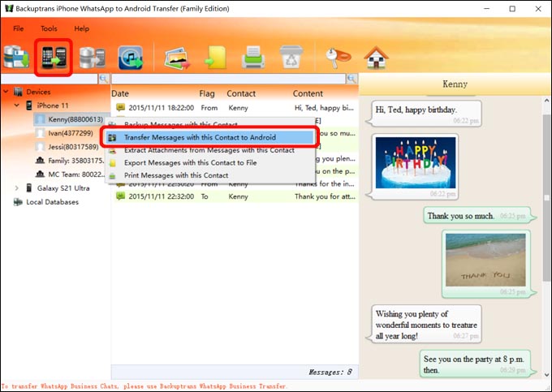Collapse the iPhone 11 device node
Viewport: 552px width, 392px height.
point(17,106)
